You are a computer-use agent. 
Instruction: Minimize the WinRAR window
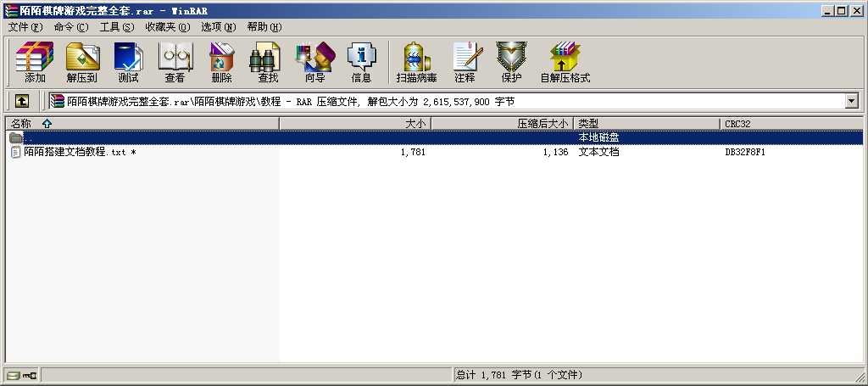[828, 10]
